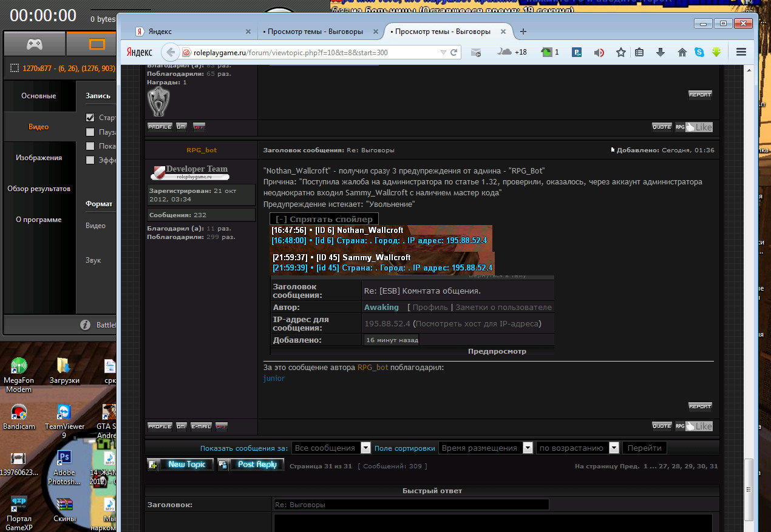Screen dimensions: 771x532
Task: Enable the Пауза checkbox in Bandicam
Action: pos(90,132)
